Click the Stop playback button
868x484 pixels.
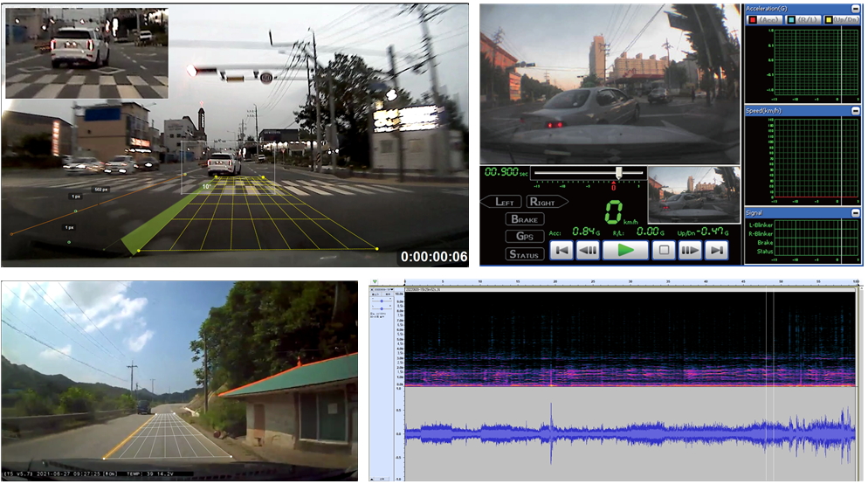point(665,251)
